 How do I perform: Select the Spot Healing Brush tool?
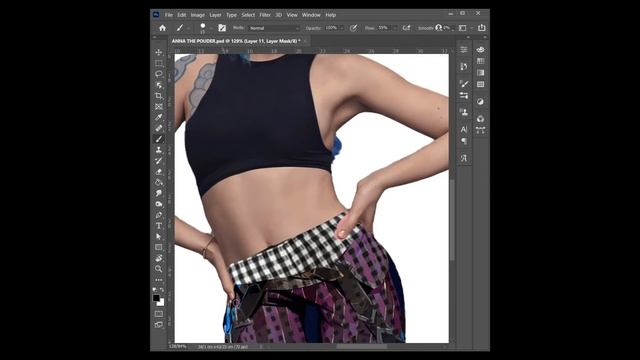tap(159, 128)
